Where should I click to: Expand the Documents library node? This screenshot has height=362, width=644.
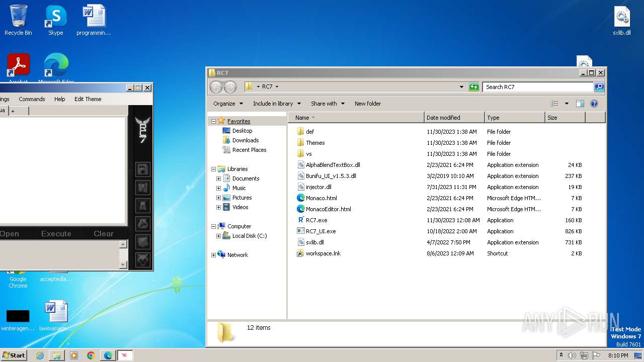tap(218, 178)
